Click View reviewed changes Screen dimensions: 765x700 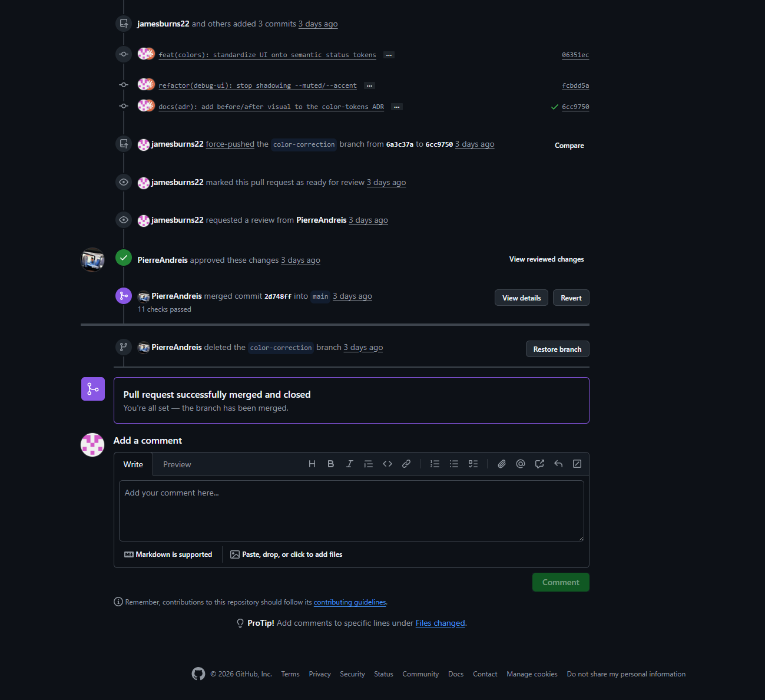click(547, 259)
